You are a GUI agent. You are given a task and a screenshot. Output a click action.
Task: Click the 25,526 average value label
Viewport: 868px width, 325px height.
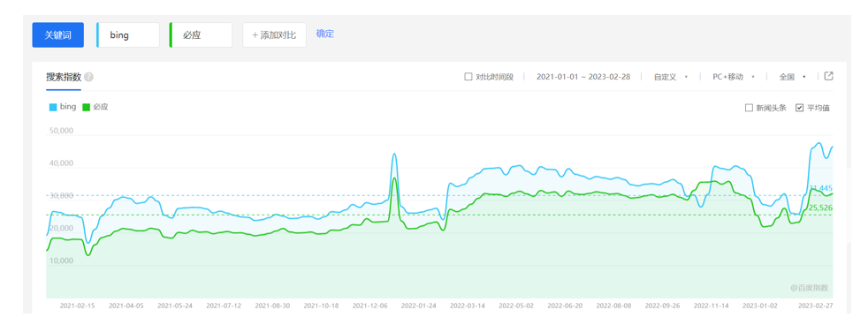[820, 208]
